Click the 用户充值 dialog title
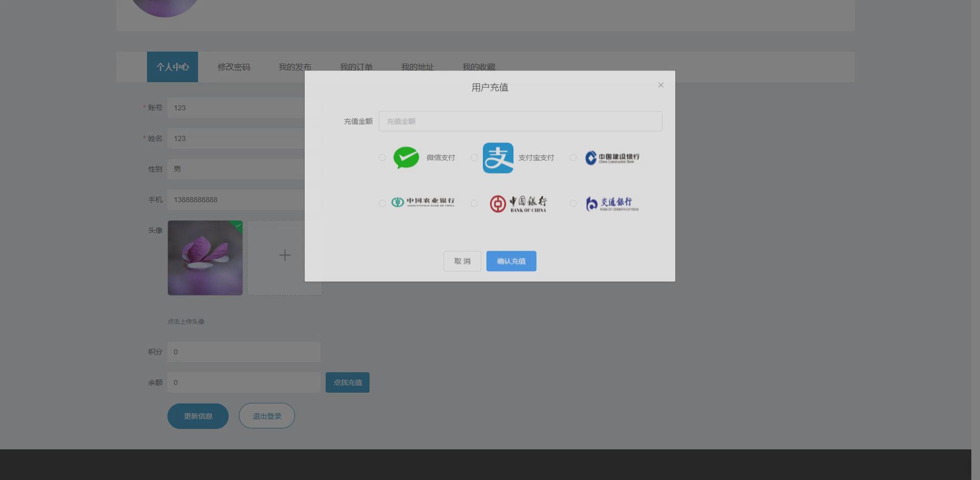This screenshot has width=980, height=480. point(490,87)
